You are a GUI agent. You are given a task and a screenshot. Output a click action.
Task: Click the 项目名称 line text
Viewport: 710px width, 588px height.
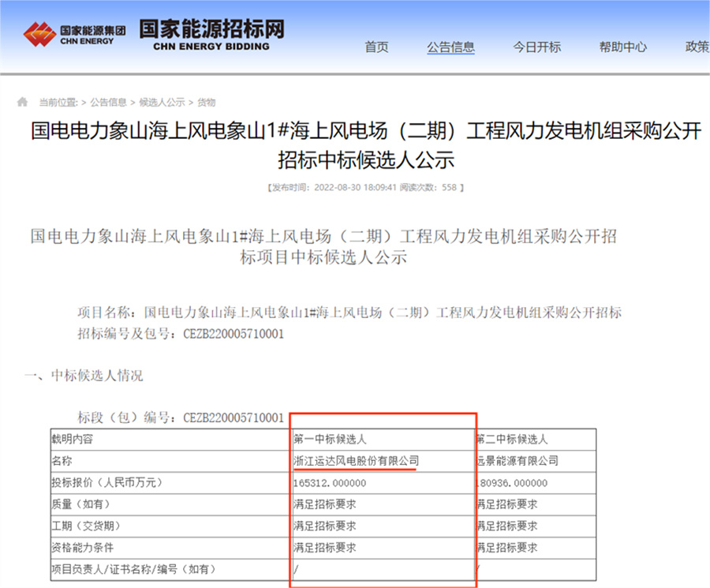(x=349, y=313)
